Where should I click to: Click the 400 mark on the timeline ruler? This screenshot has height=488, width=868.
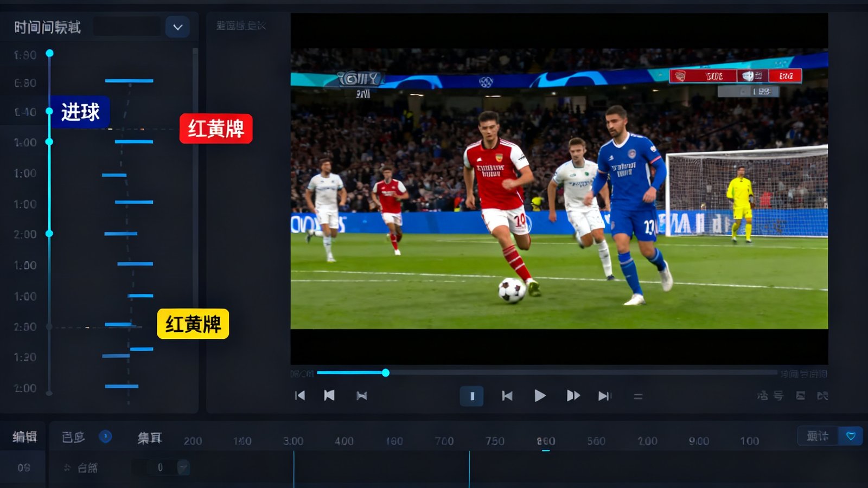(x=344, y=441)
